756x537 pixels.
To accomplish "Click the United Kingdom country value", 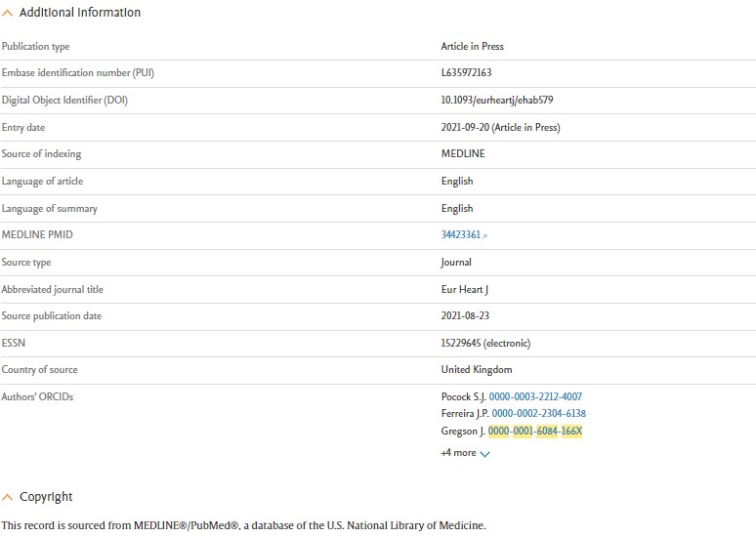I will pyautogui.click(x=477, y=370).
